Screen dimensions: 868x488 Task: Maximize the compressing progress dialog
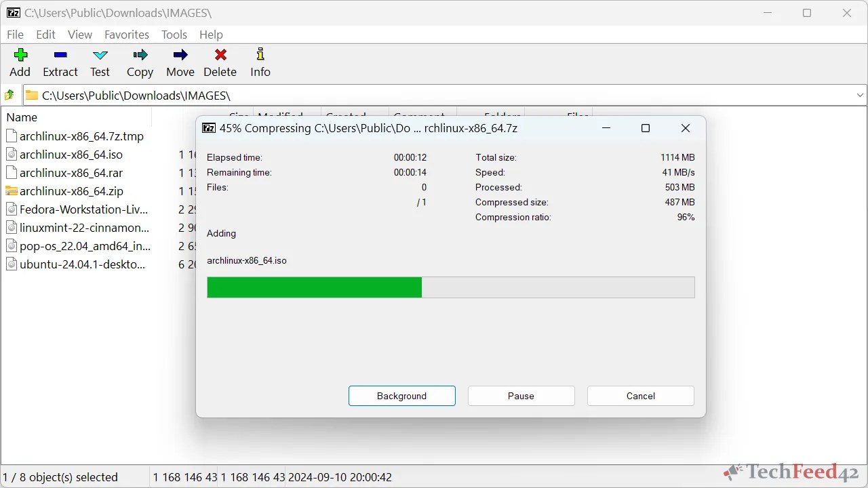646,128
